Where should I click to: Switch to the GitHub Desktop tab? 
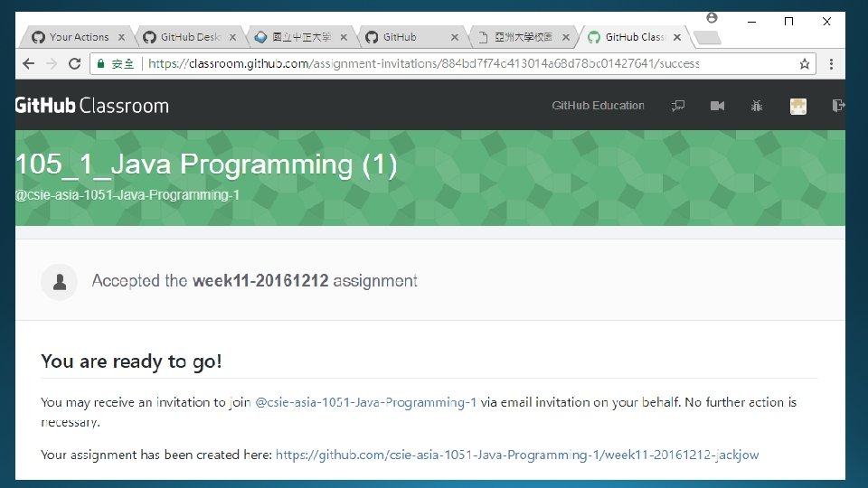189,37
